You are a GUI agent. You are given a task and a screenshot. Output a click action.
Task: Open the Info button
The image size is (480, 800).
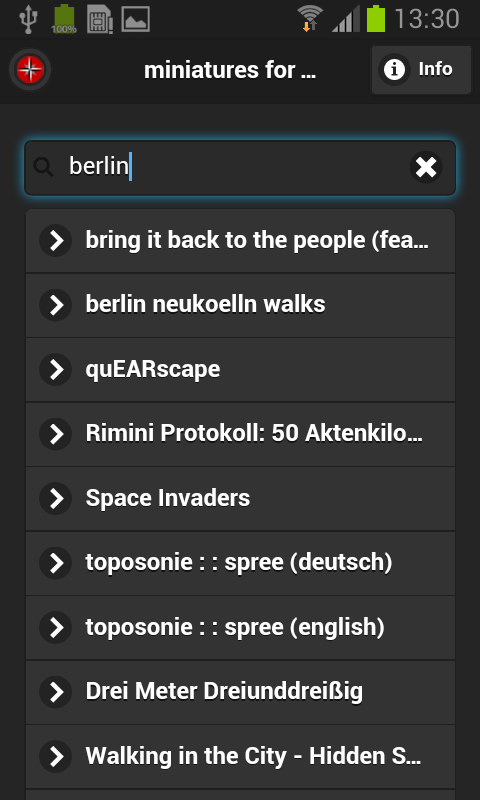click(421, 70)
